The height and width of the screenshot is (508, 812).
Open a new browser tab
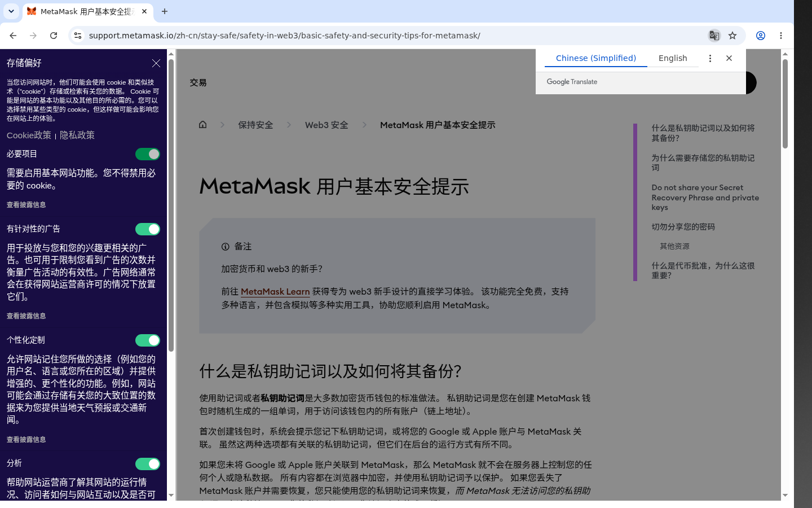pos(165,11)
